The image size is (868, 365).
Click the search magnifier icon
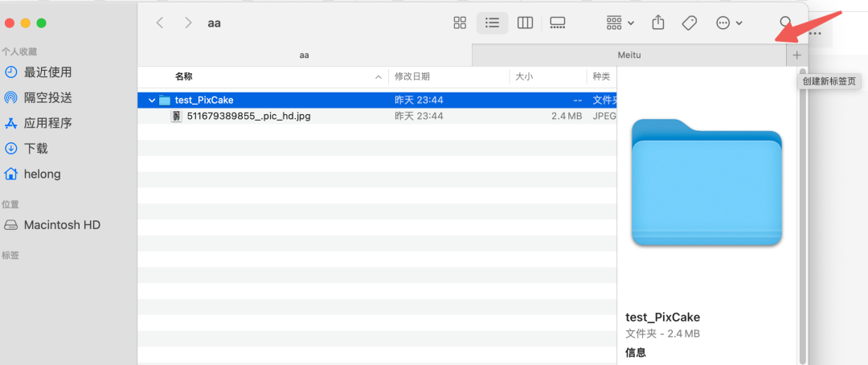tap(786, 23)
